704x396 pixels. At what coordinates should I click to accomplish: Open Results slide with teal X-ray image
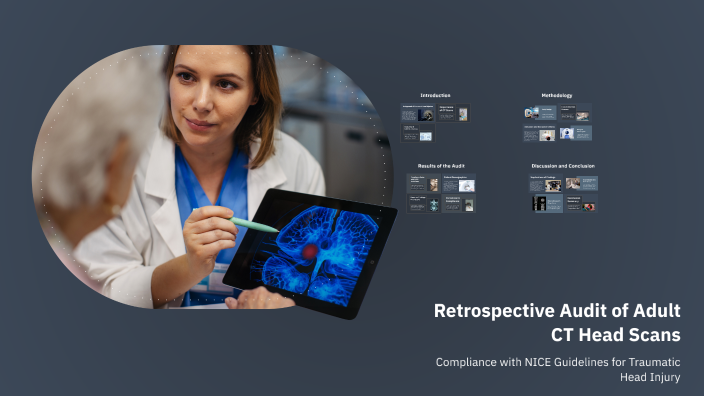[423, 203]
